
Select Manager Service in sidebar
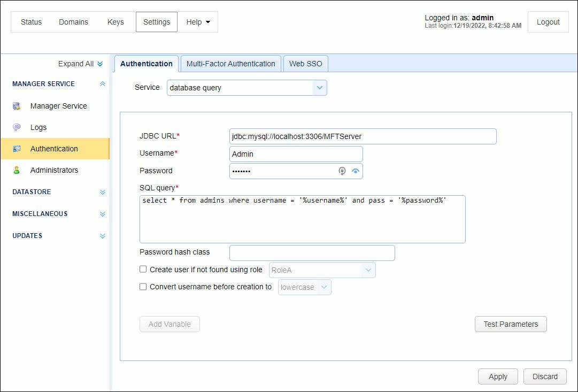coord(55,106)
